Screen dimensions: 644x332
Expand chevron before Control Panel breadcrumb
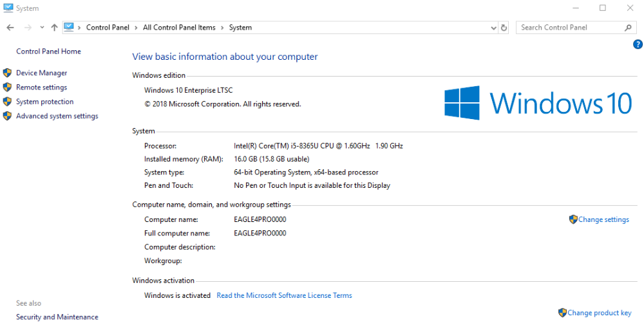click(x=79, y=28)
